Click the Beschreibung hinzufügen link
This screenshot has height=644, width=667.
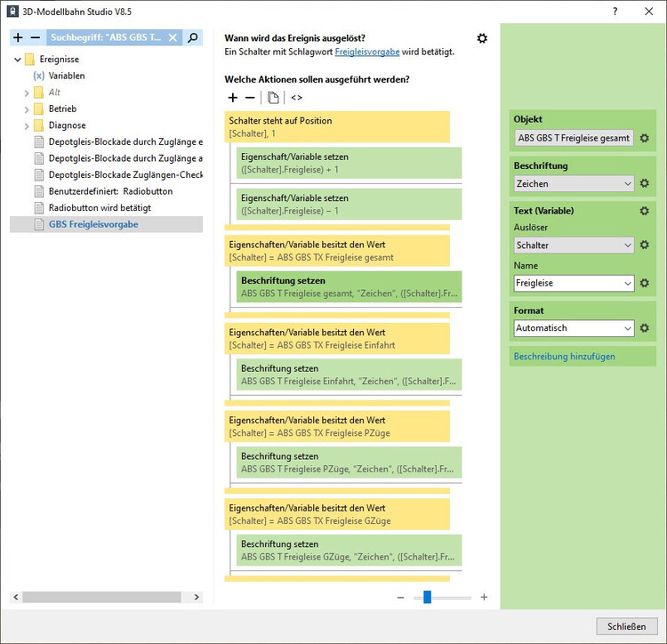point(563,357)
